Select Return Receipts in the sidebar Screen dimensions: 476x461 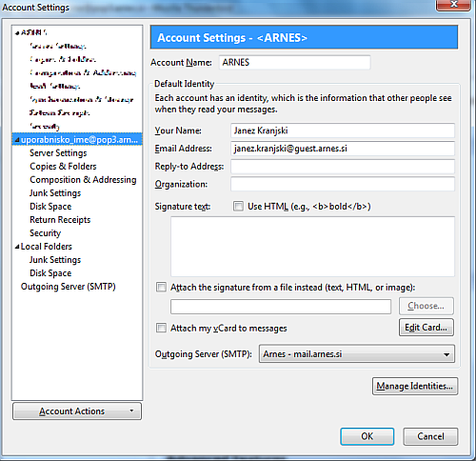[60, 220]
